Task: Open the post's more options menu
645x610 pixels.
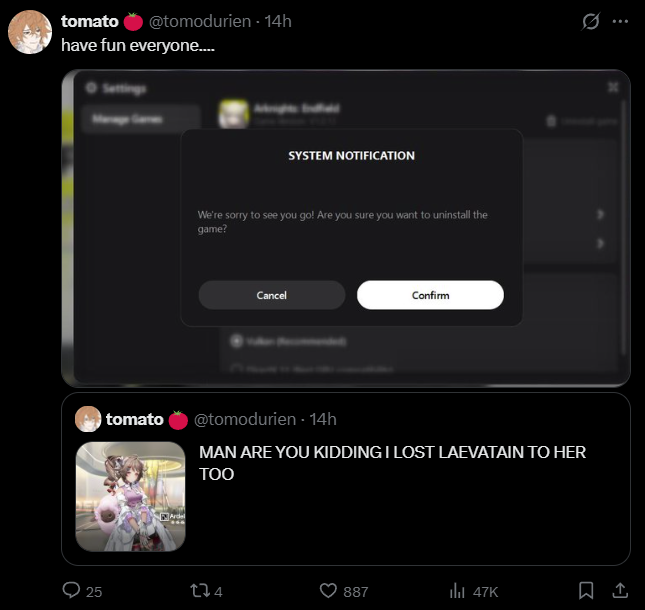Action: pos(621,21)
